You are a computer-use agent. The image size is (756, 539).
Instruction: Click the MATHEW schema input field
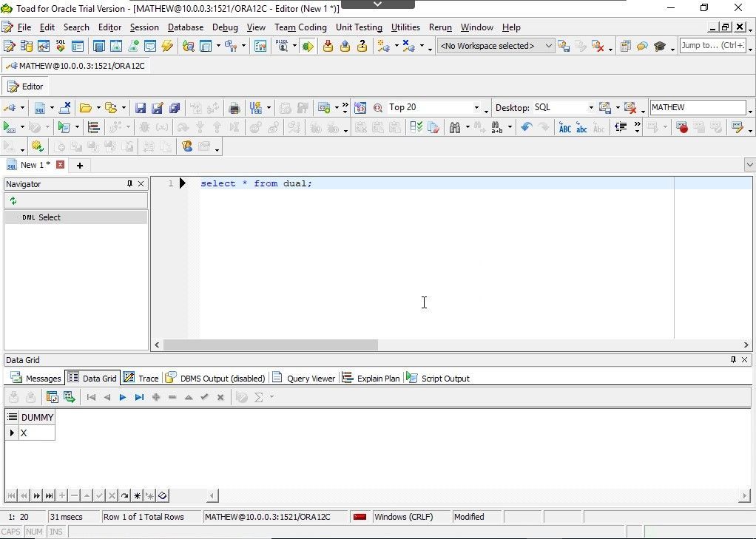click(698, 107)
